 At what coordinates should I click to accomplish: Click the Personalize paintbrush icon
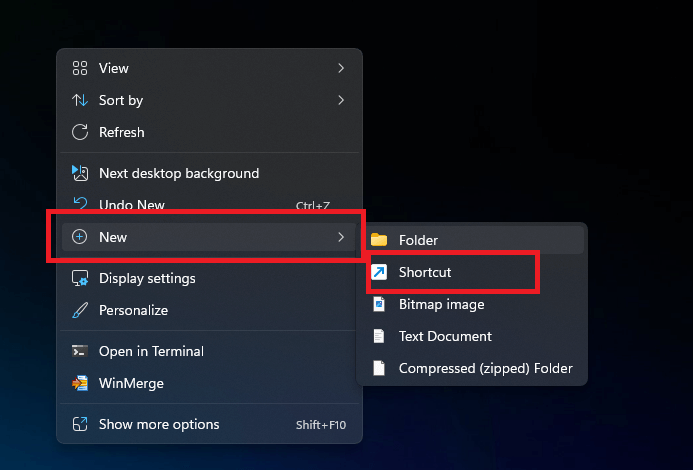80,310
